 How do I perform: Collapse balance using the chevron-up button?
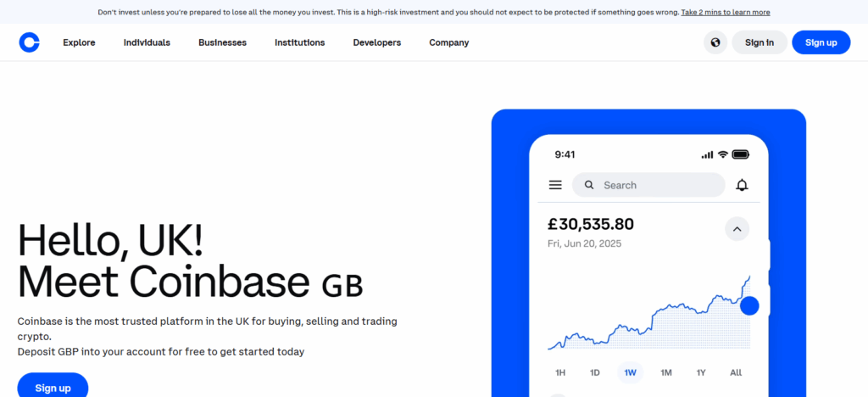737,229
